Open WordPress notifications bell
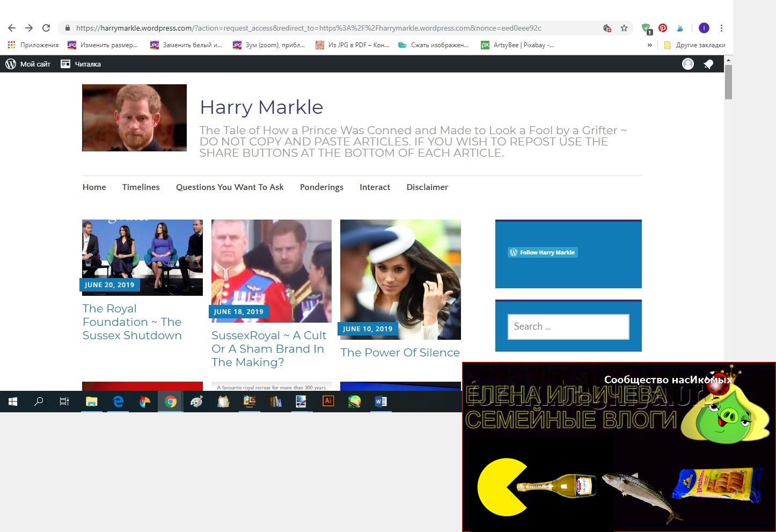The width and height of the screenshot is (776, 532). coord(708,64)
